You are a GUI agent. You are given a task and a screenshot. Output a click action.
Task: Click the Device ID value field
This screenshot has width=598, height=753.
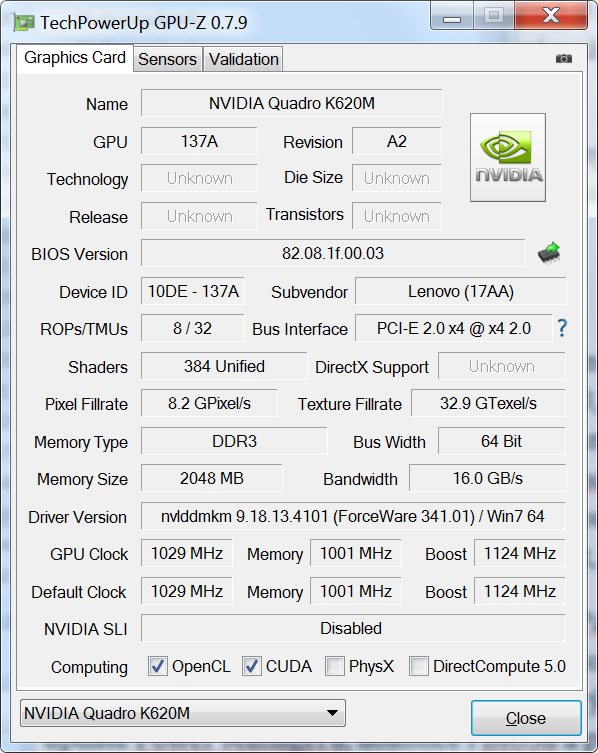point(193,291)
